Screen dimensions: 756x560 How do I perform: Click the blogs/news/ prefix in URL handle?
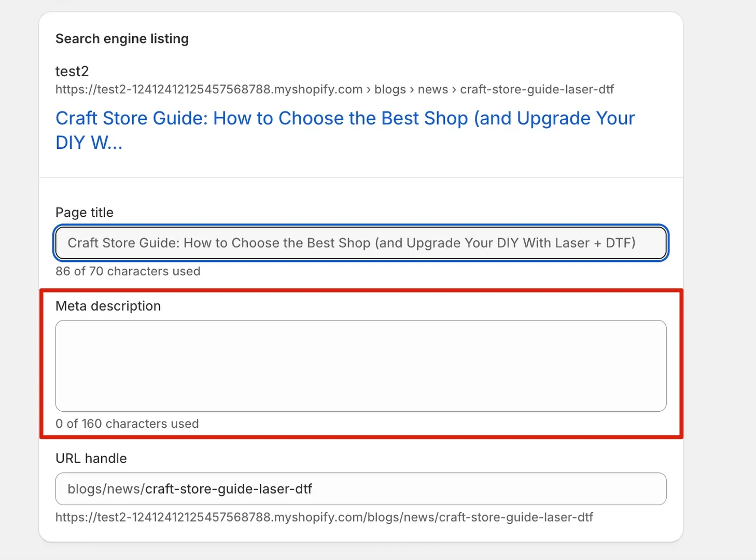tap(106, 489)
